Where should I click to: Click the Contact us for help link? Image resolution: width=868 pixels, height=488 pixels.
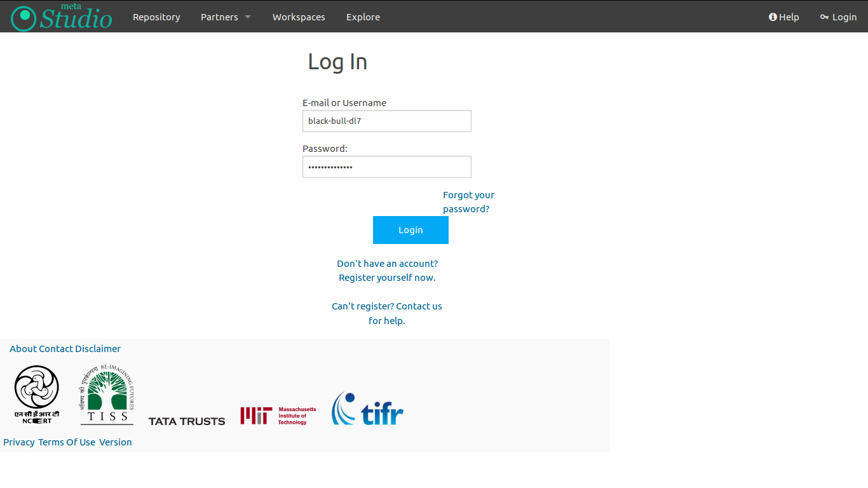387,313
